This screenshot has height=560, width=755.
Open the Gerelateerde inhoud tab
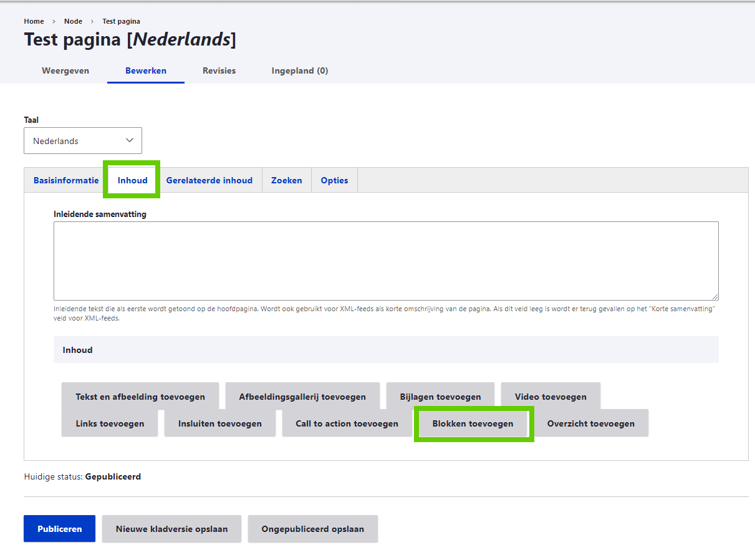click(x=209, y=180)
